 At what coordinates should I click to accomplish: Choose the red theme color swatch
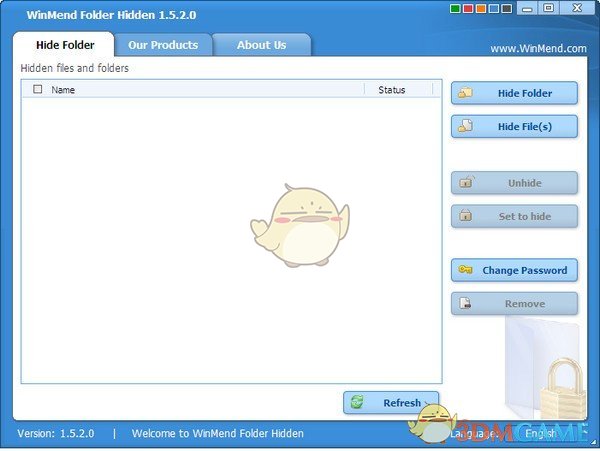[468, 8]
